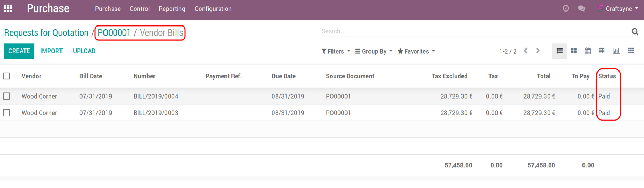Select the BILL/2019/0003 row checkbox
The image size is (644, 188).
pos(7,113)
